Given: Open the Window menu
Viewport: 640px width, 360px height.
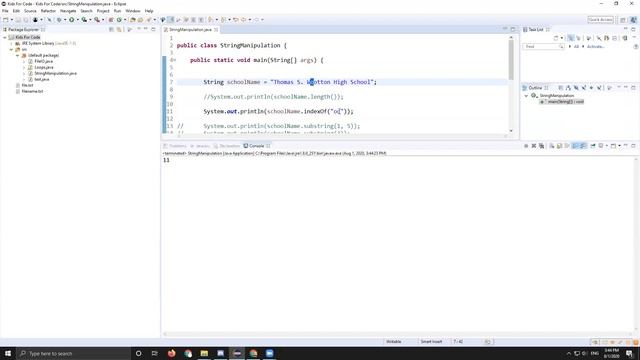Looking at the screenshot, I should 133,11.
